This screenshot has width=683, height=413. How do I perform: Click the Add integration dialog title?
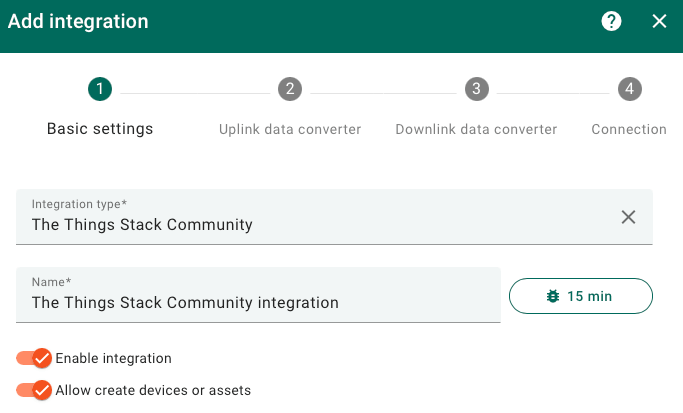(78, 21)
